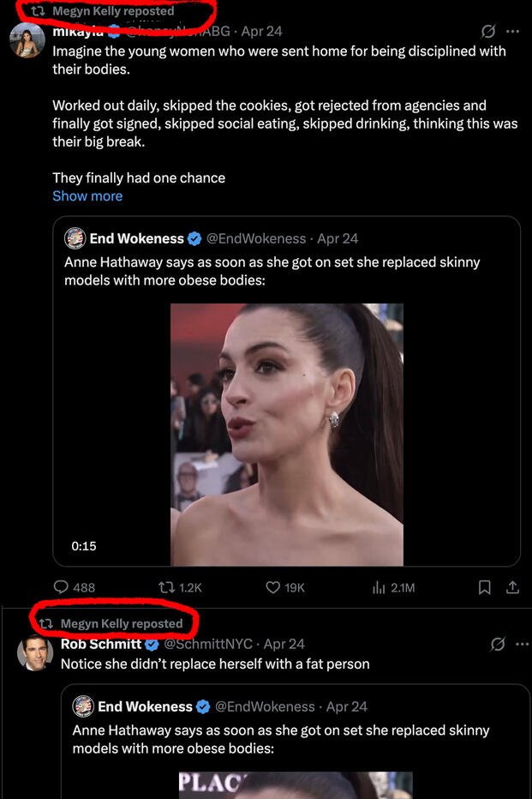Click Grok icon on mikayla's post
532x799 pixels.
(487, 32)
